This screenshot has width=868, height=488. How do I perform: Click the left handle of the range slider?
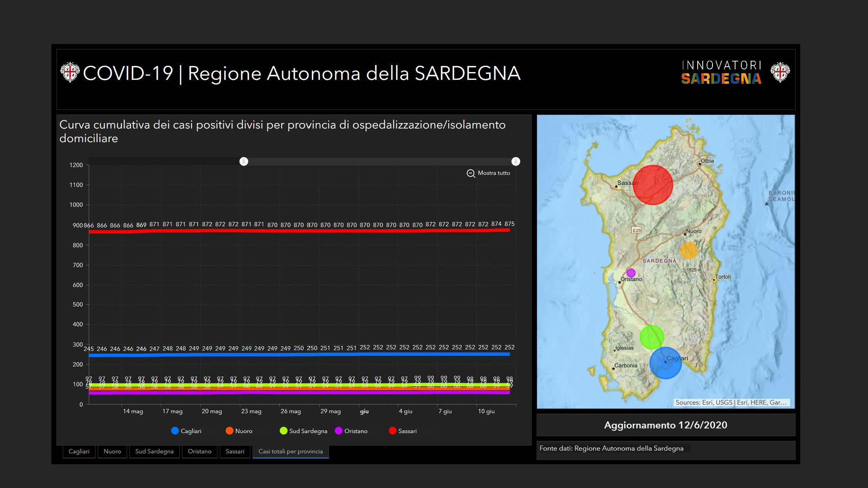244,161
